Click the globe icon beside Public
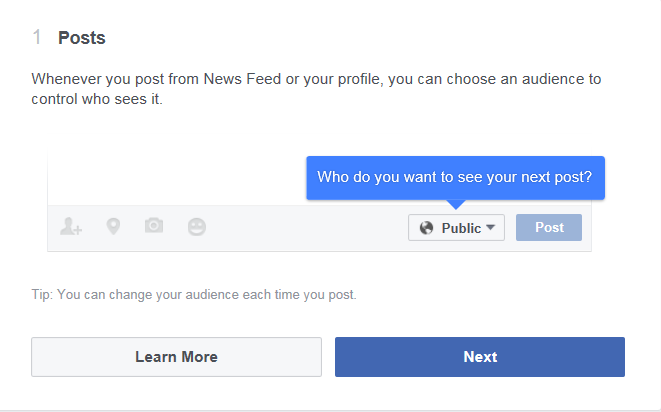Image resolution: width=661 pixels, height=412 pixels. pos(426,228)
